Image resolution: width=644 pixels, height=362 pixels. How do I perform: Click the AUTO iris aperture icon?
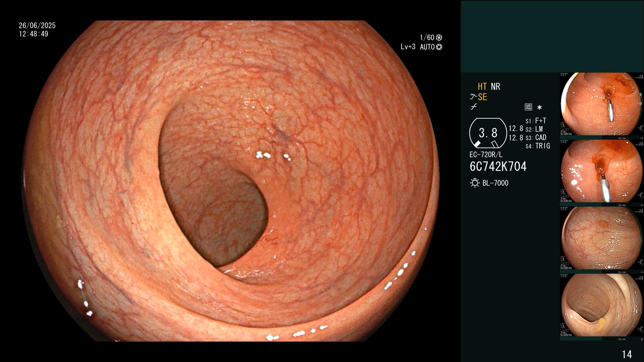(439, 47)
